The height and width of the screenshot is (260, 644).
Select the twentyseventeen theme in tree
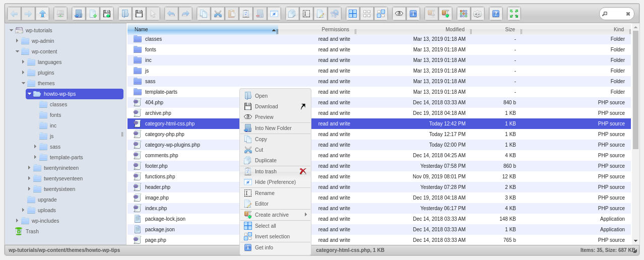point(63,178)
